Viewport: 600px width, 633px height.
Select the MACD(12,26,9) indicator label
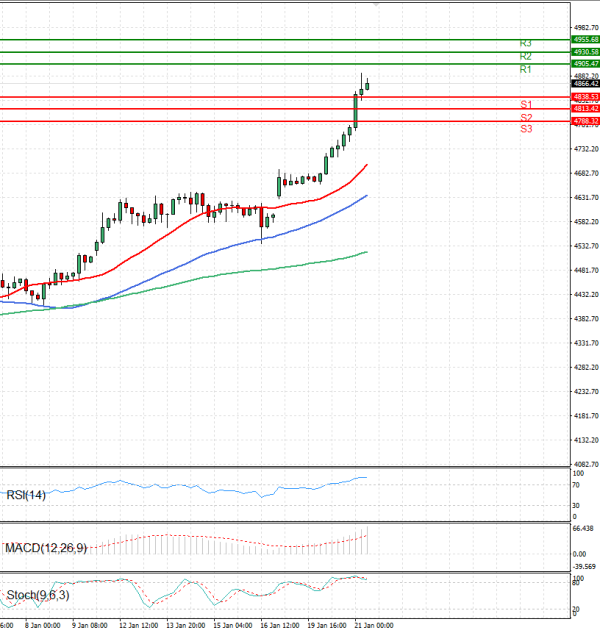click(x=45, y=548)
